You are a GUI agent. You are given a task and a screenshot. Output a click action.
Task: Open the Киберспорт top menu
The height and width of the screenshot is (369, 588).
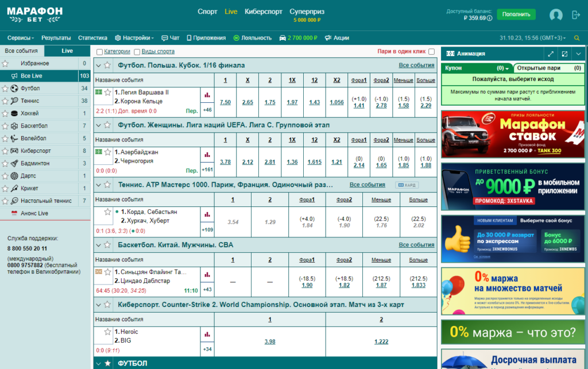coord(263,11)
